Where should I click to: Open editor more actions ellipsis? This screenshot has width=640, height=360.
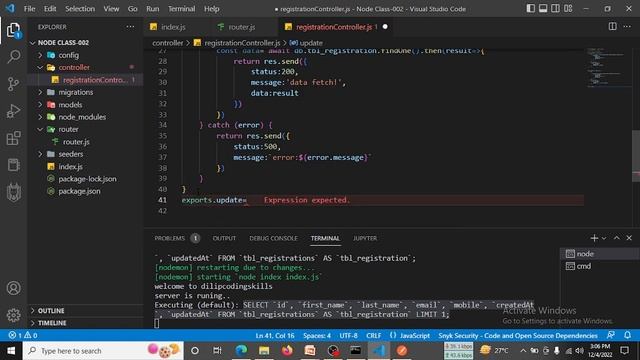pos(627,27)
